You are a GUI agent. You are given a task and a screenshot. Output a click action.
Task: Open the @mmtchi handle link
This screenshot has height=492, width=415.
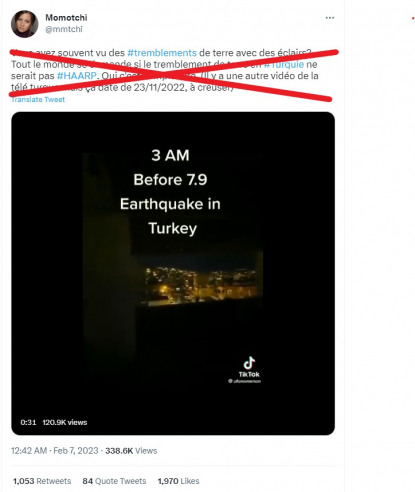point(64,29)
